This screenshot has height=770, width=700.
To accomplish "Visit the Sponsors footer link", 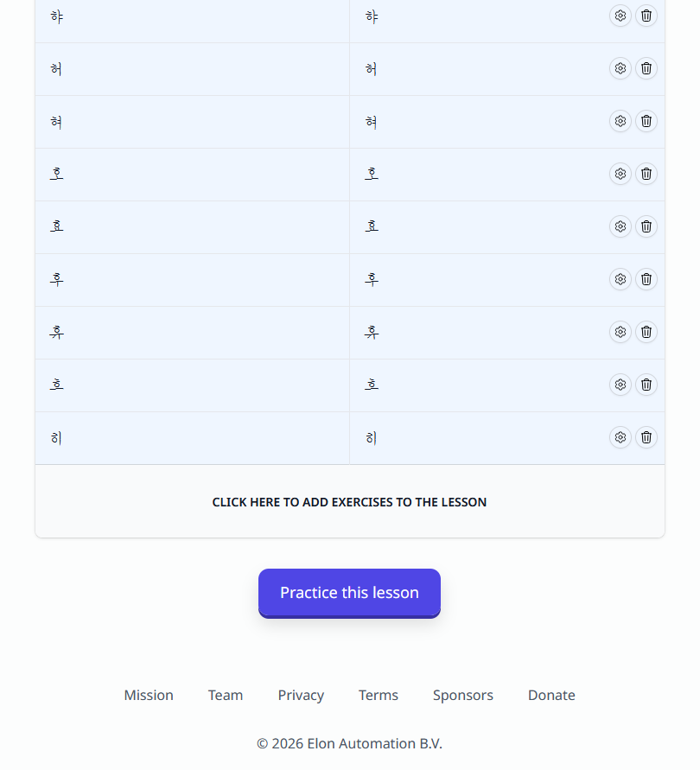I will click(x=463, y=695).
